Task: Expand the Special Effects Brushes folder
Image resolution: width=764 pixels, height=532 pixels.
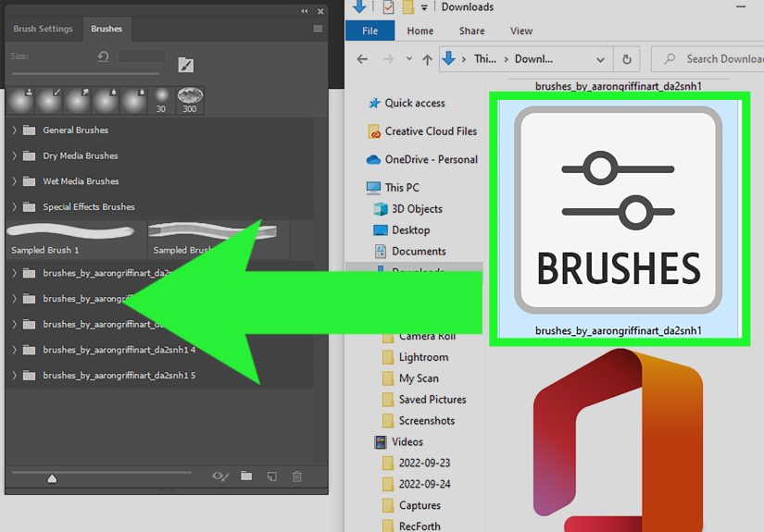Action: click(x=14, y=207)
